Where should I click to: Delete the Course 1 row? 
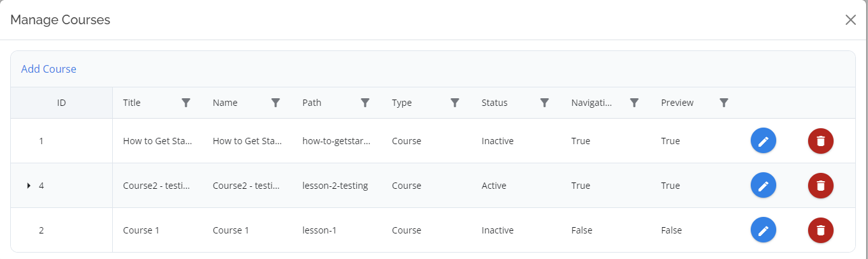pos(821,230)
